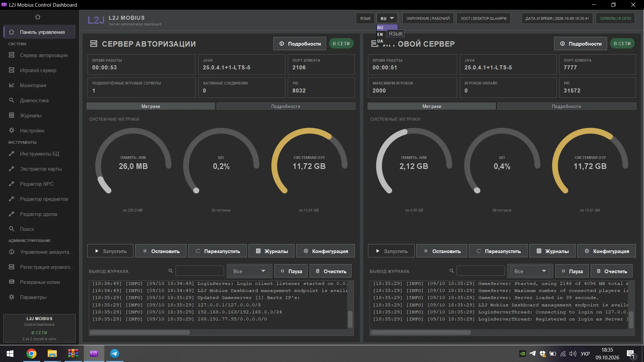
Task: Open Редактор дропа tool
Action: coord(40,214)
